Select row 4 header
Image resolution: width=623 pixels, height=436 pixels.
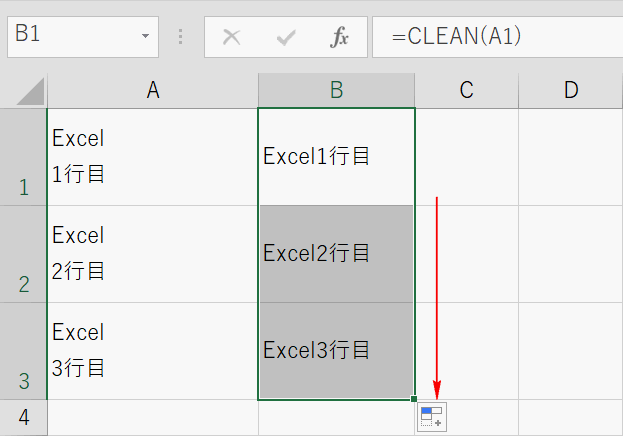coord(23,417)
